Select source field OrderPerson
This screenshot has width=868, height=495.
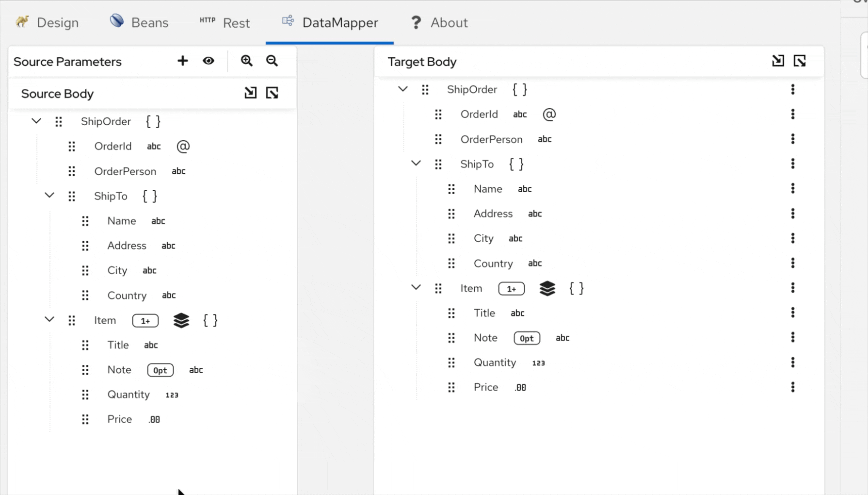pyautogui.click(x=125, y=171)
